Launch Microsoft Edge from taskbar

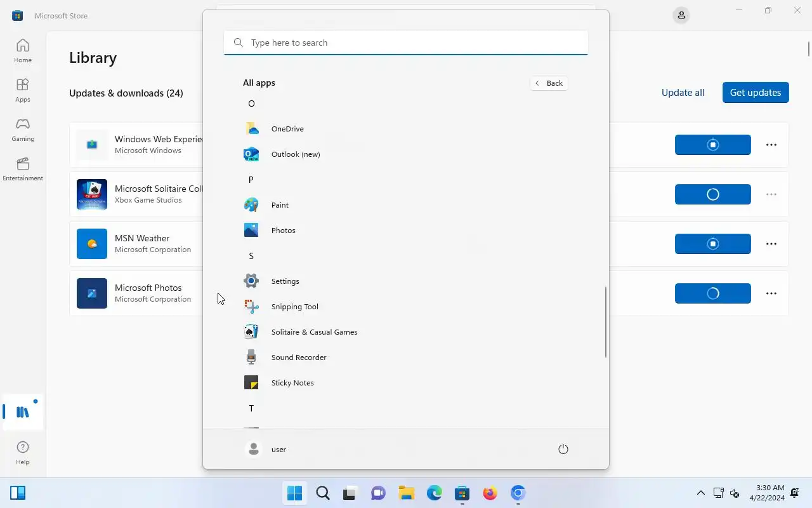pyautogui.click(x=435, y=493)
